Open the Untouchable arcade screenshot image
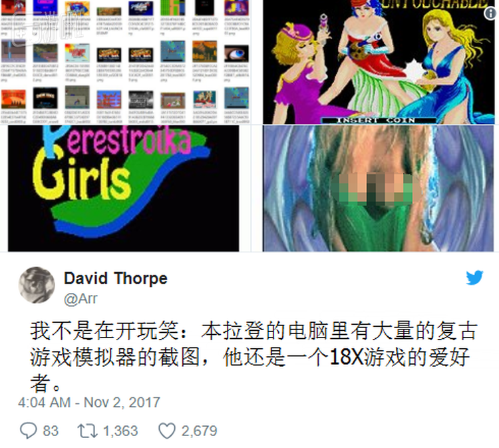 click(379, 62)
